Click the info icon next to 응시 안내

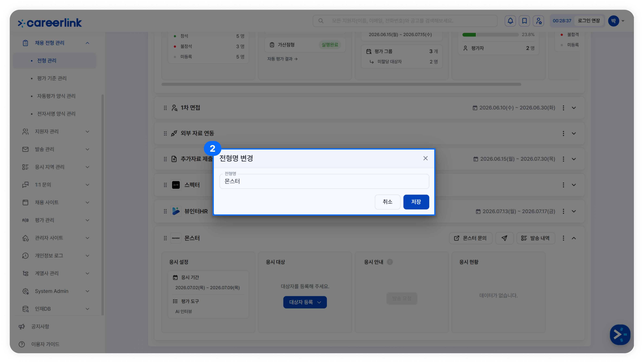(x=390, y=262)
